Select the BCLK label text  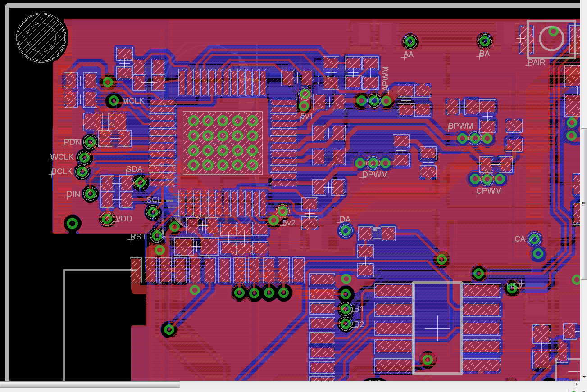62,171
